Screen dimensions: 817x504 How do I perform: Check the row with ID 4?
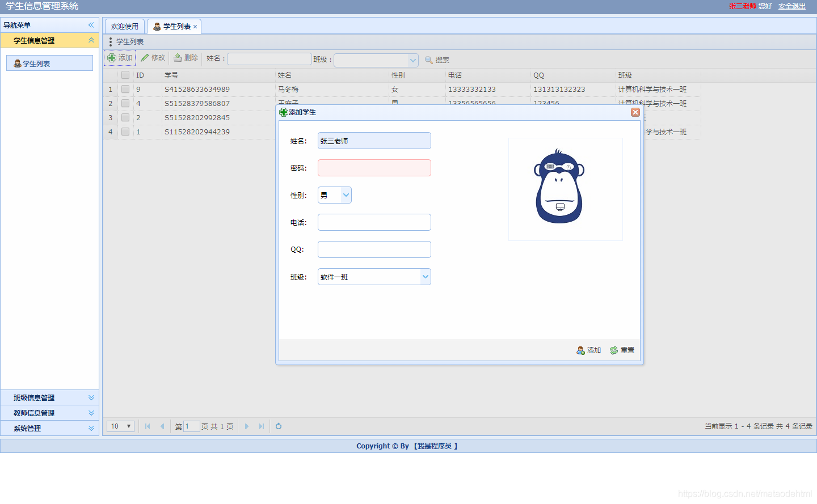(x=125, y=103)
